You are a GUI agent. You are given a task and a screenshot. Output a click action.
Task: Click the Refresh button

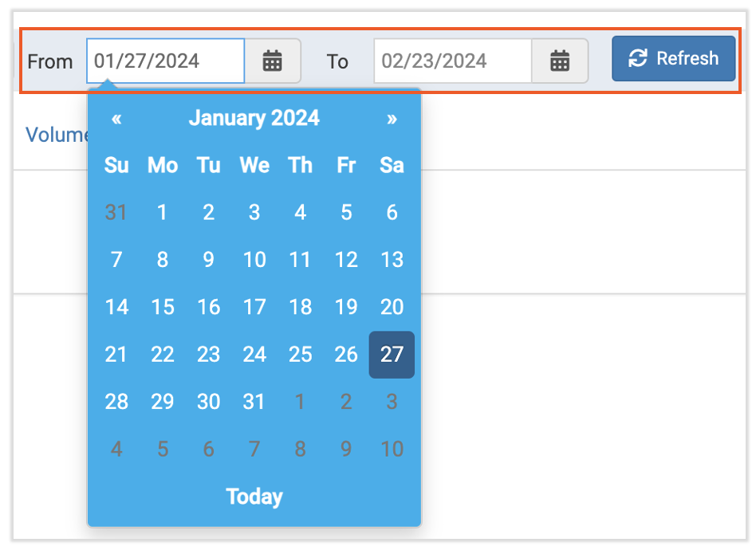point(673,58)
